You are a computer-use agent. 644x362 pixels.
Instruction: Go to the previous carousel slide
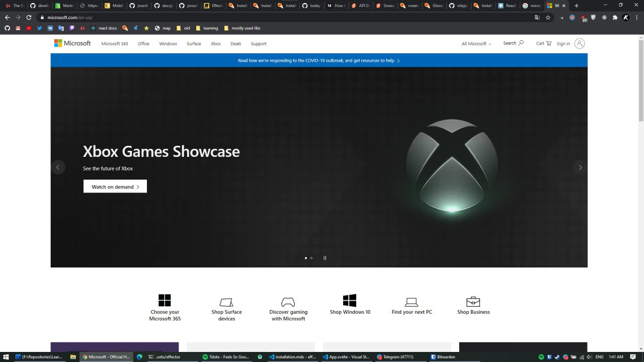pos(58,167)
